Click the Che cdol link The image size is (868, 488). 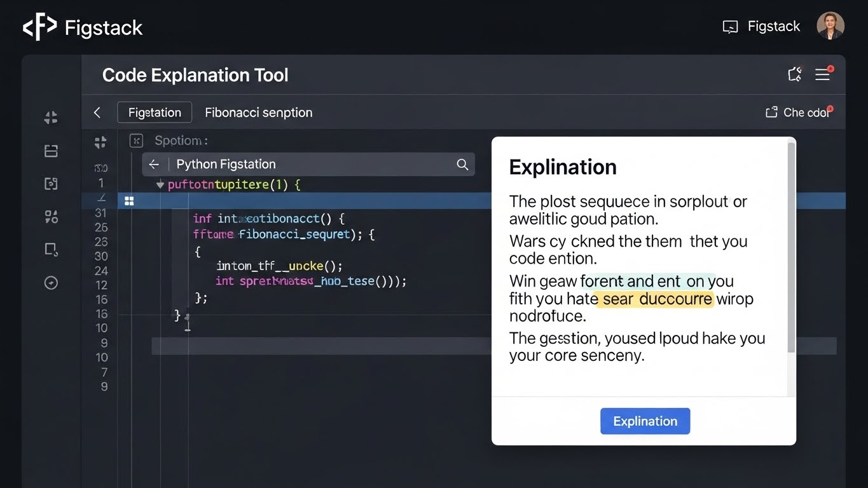click(799, 112)
